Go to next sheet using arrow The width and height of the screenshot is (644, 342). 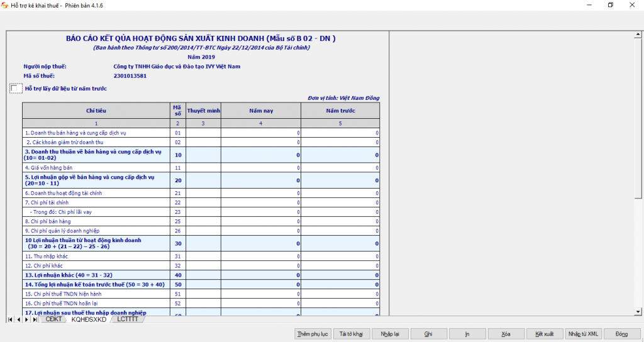(x=26, y=319)
